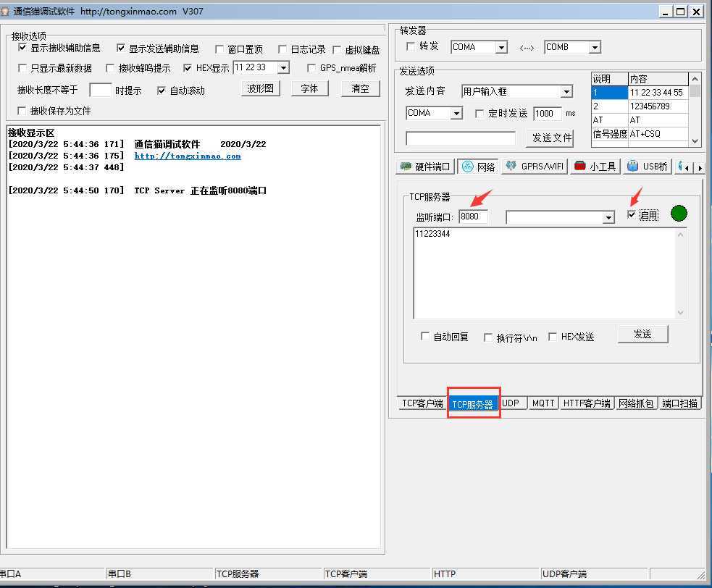Select the 信号强度 AT+CSQ row
Screen dimensions: 712x588
(640, 134)
